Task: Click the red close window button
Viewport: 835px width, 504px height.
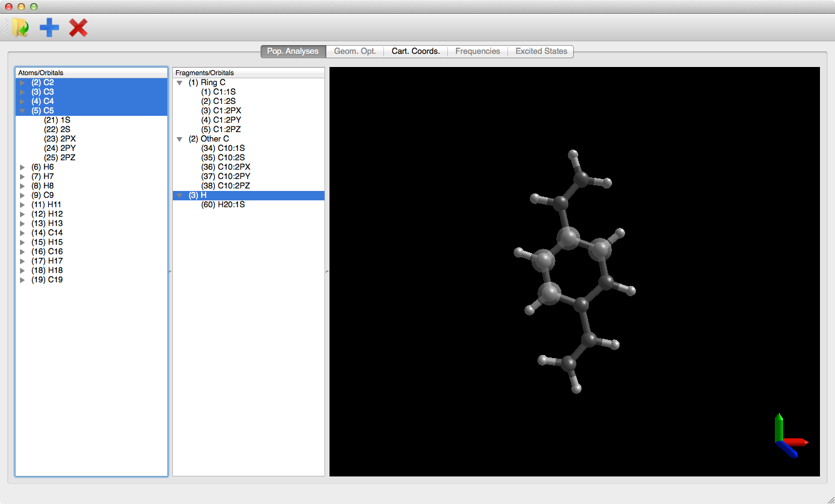Action: [x=9, y=6]
